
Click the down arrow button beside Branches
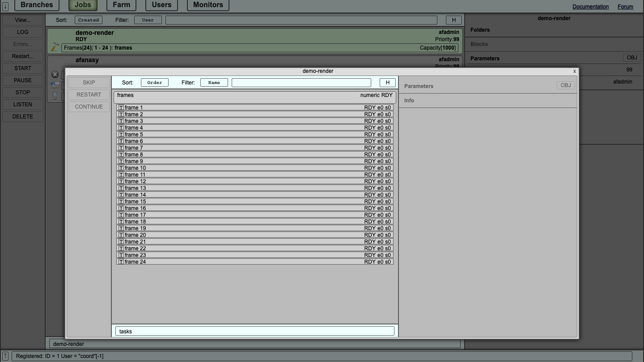pos(5,6)
